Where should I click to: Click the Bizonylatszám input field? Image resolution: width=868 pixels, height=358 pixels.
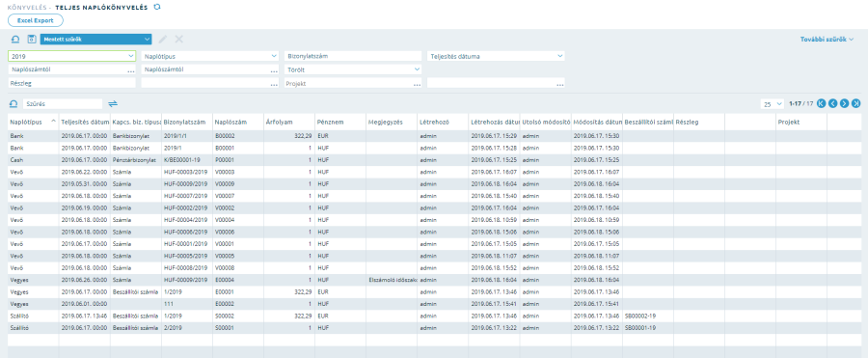[353, 56]
